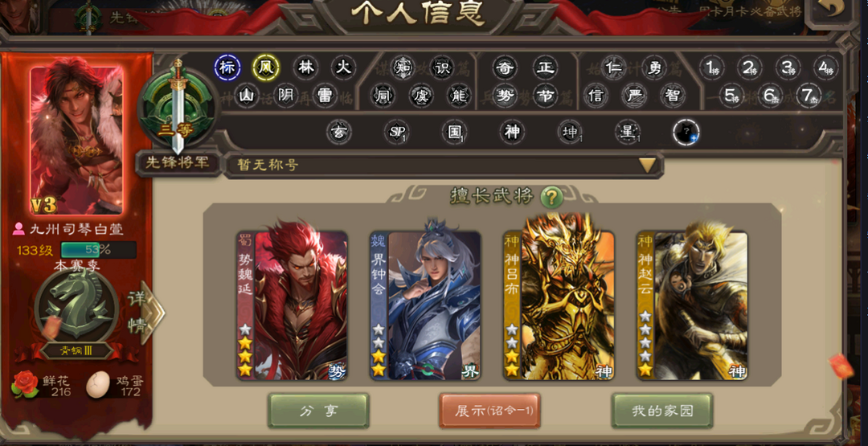
Task: Open the SP badge icon
Action: coord(396,133)
